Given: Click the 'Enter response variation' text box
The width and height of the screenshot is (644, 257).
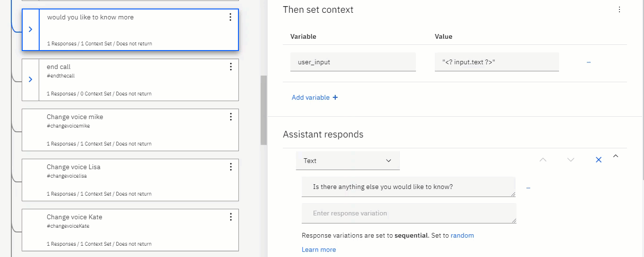Looking at the screenshot, I should [x=408, y=214].
